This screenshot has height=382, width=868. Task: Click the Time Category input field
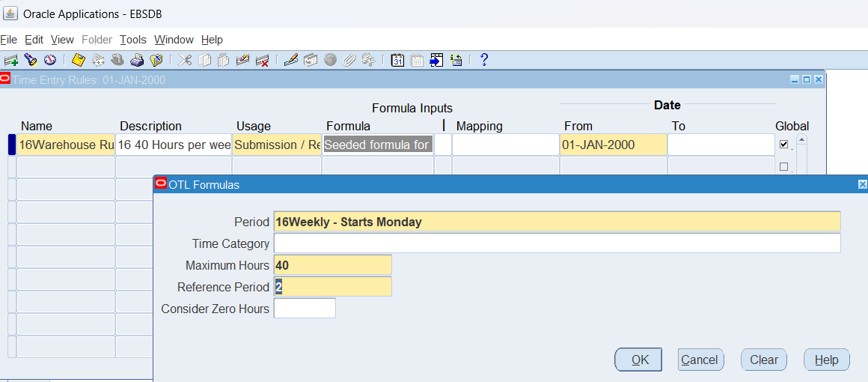557,243
